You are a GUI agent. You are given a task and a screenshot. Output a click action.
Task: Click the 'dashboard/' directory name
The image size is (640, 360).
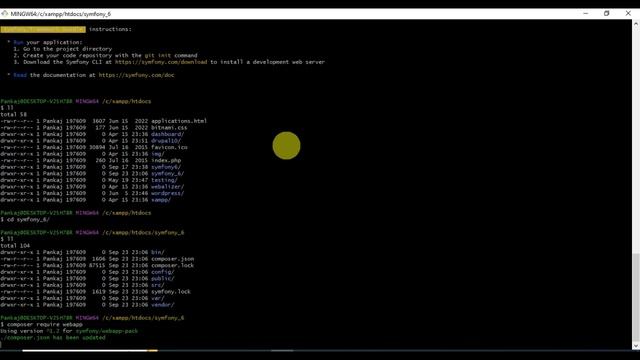pos(167,134)
